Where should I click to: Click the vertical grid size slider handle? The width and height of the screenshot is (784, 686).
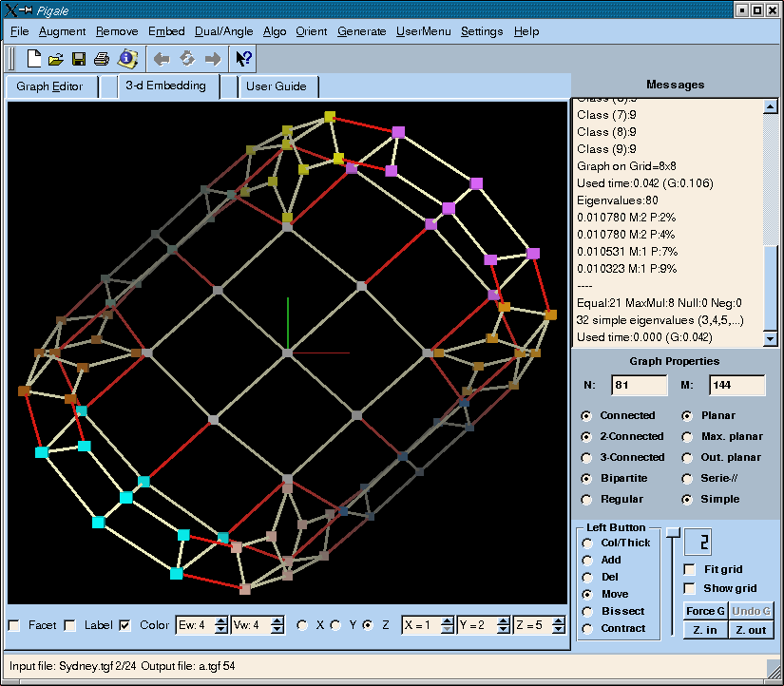tap(673, 532)
